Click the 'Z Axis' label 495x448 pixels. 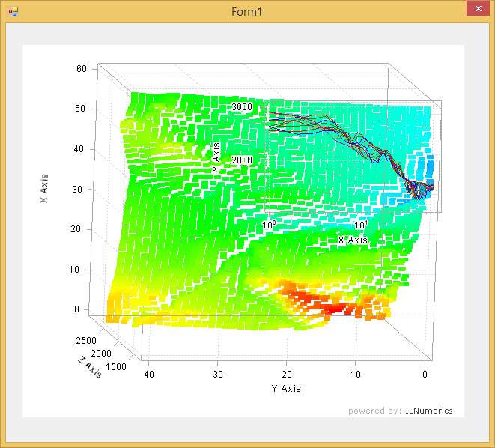(90, 366)
